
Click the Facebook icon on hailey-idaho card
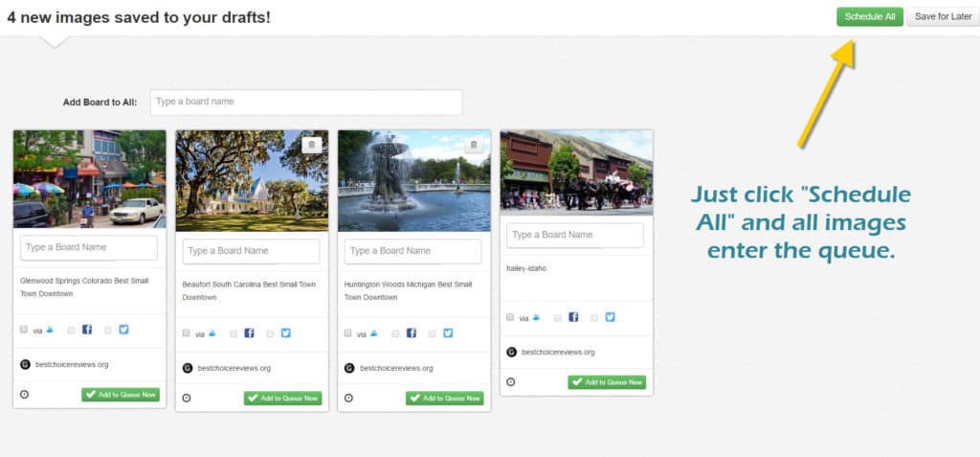coord(573,317)
